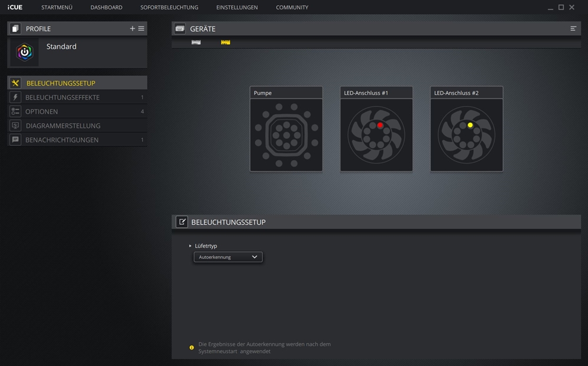Click the plus icon to add a profile

(x=132, y=29)
